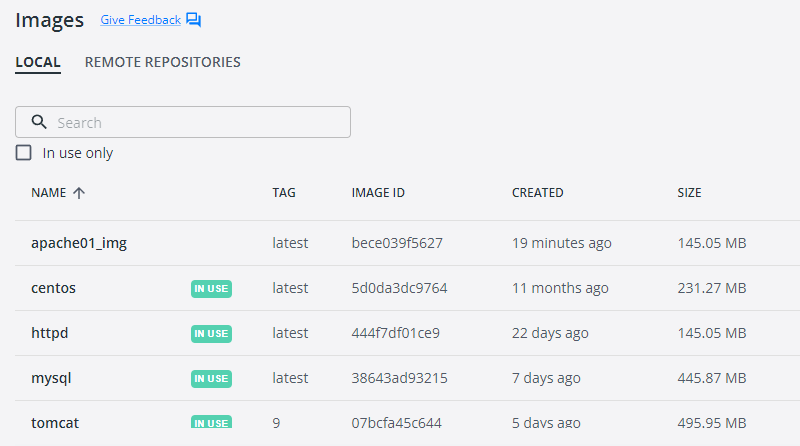The height and width of the screenshot is (446, 800).
Task: Click the IN USE badge for tomcat
Action: [211, 422]
